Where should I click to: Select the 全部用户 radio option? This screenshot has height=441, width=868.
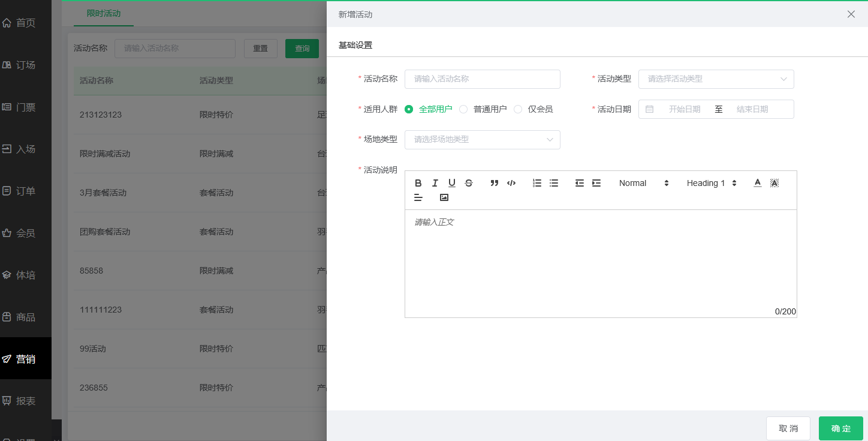409,109
